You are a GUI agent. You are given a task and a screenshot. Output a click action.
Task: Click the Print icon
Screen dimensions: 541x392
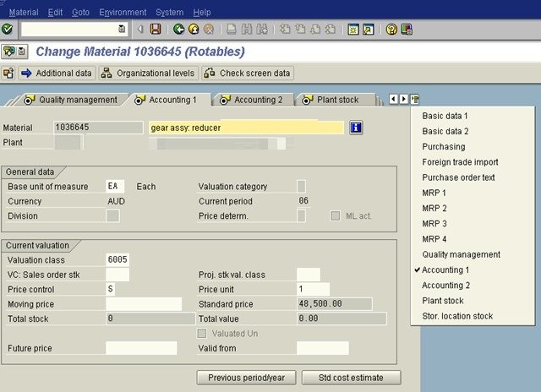pos(231,29)
